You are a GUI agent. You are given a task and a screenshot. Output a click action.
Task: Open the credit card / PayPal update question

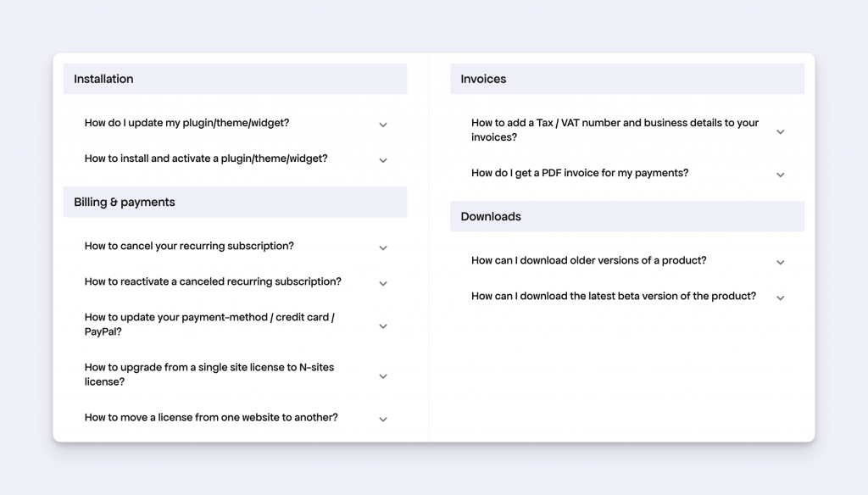(x=209, y=324)
